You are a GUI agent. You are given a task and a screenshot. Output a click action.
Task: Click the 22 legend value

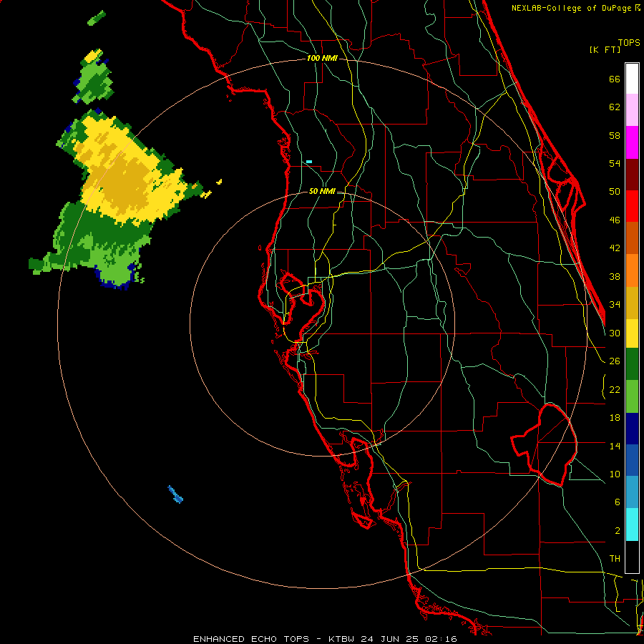click(x=615, y=389)
